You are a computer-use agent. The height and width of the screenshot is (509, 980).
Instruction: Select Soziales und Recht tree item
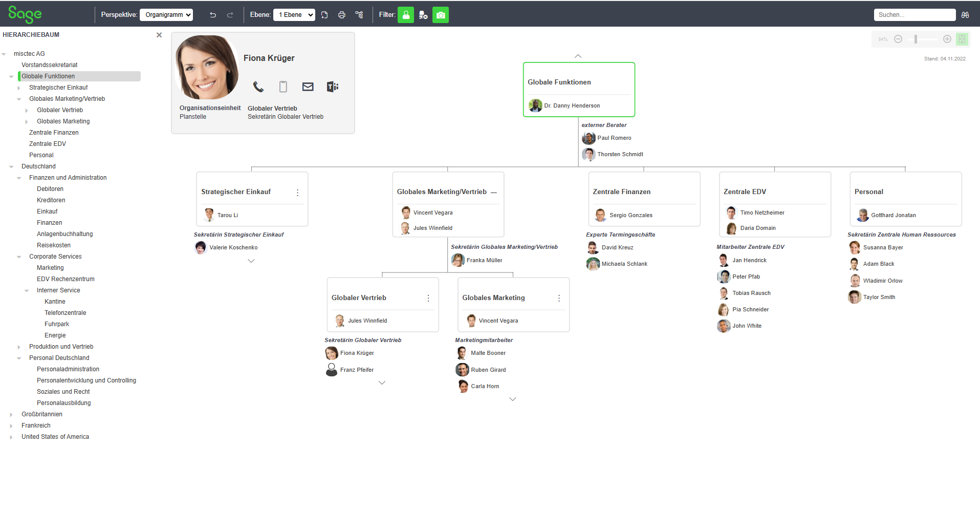pyautogui.click(x=63, y=392)
